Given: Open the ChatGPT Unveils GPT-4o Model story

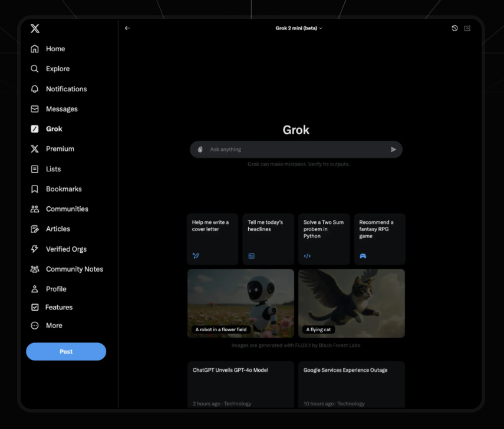Looking at the screenshot, I should click(x=241, y=384).
